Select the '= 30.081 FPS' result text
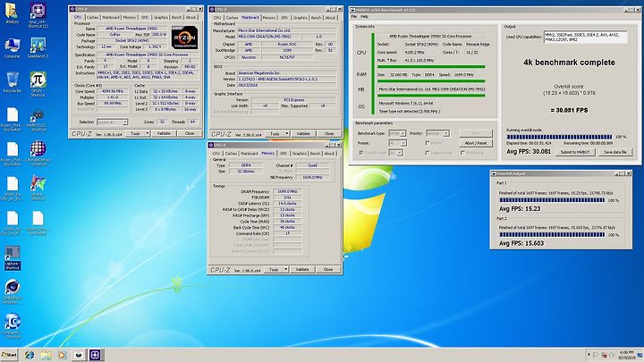Viewport: 644px width, 362px height. click(569, 111)
